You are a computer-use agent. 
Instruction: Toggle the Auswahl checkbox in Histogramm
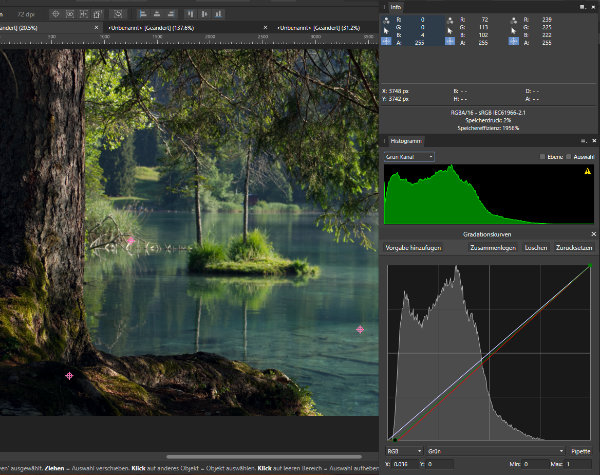click(x=568, y=157)
